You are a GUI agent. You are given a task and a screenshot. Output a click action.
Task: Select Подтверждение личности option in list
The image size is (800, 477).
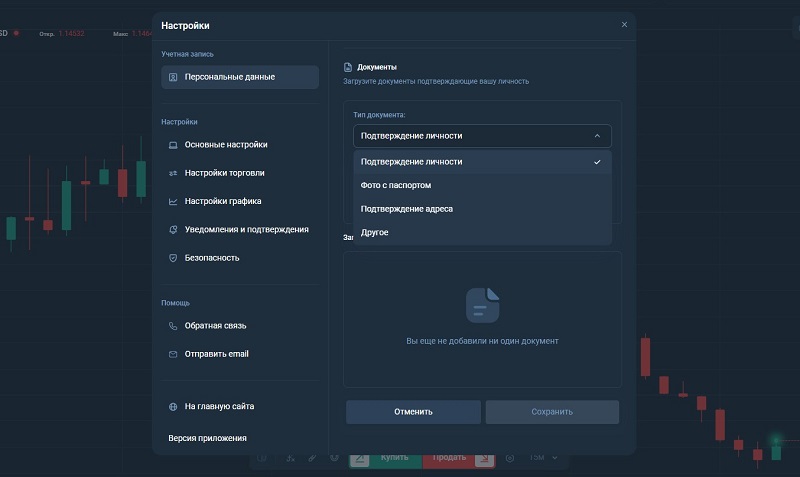482,162
